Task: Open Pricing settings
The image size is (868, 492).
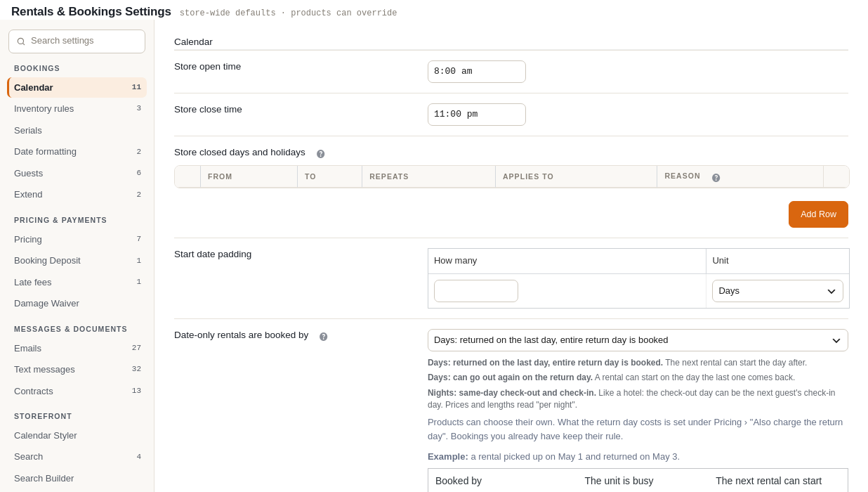Action: (77, 239)
